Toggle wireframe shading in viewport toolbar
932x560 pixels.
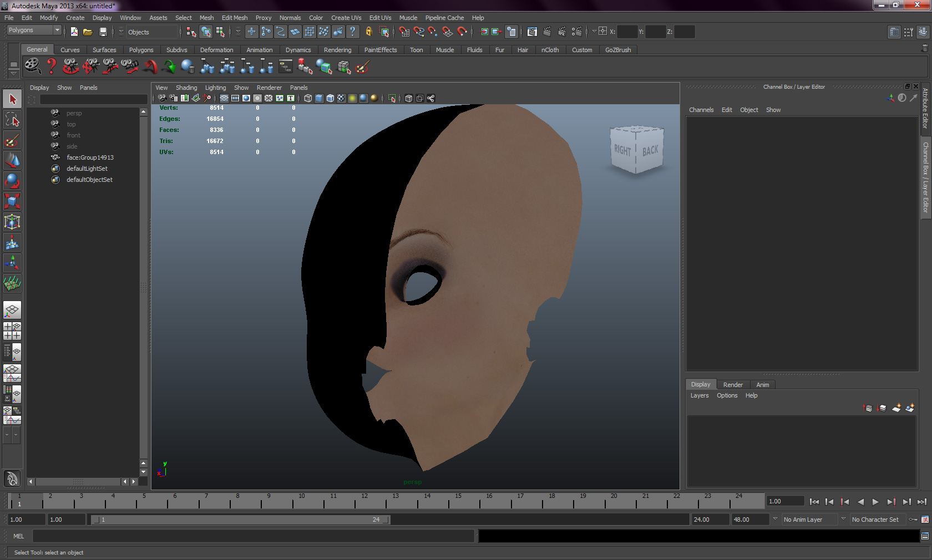pos(308,98)
